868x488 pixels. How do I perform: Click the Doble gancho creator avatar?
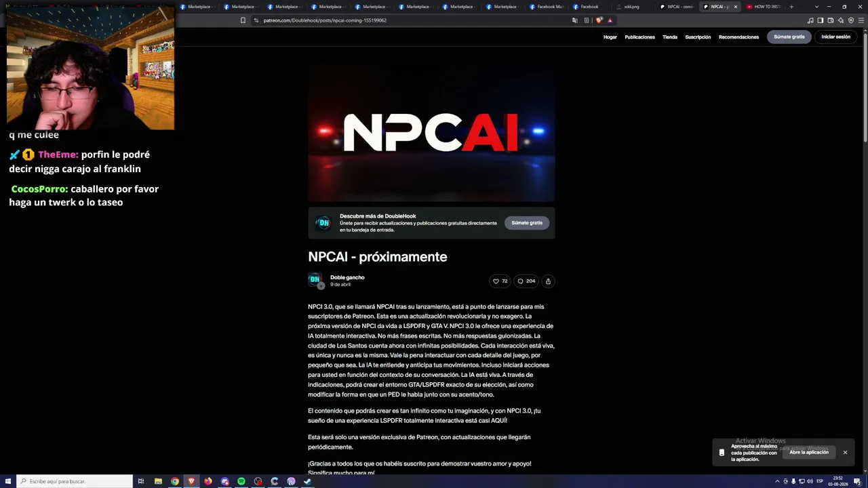coord(315,280)
